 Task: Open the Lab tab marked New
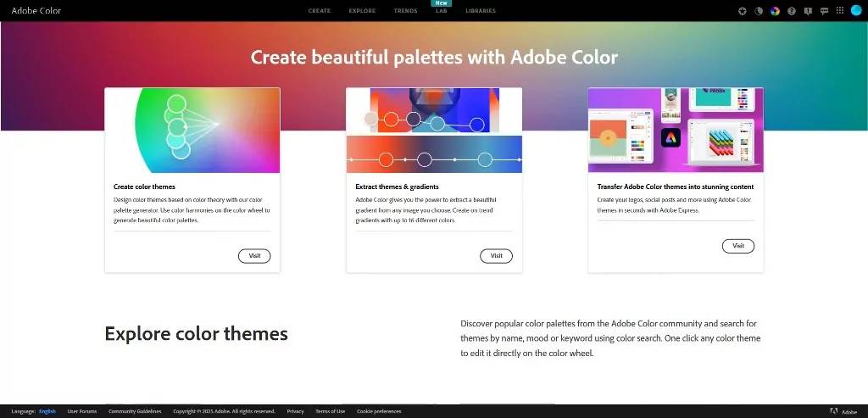[x=441, y=11]
